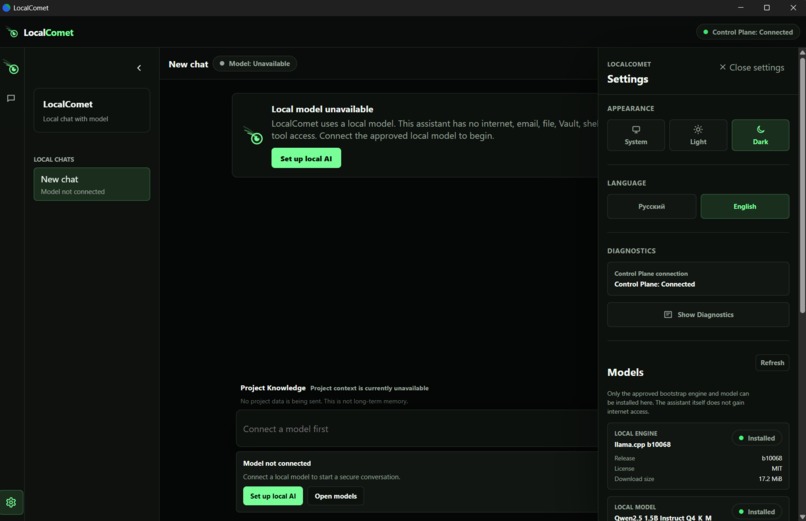Click the Connect a model first input field
Image resolution: width=806 pixels, height=521 pixels.
417,429
